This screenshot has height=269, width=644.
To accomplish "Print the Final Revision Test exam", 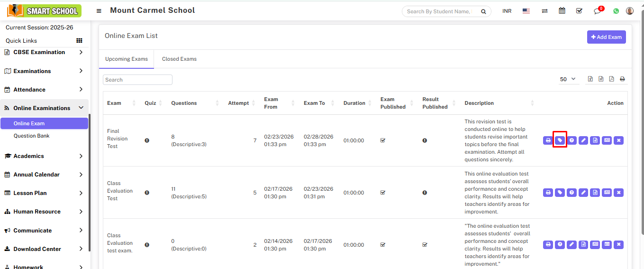I will tap(548, 140).
